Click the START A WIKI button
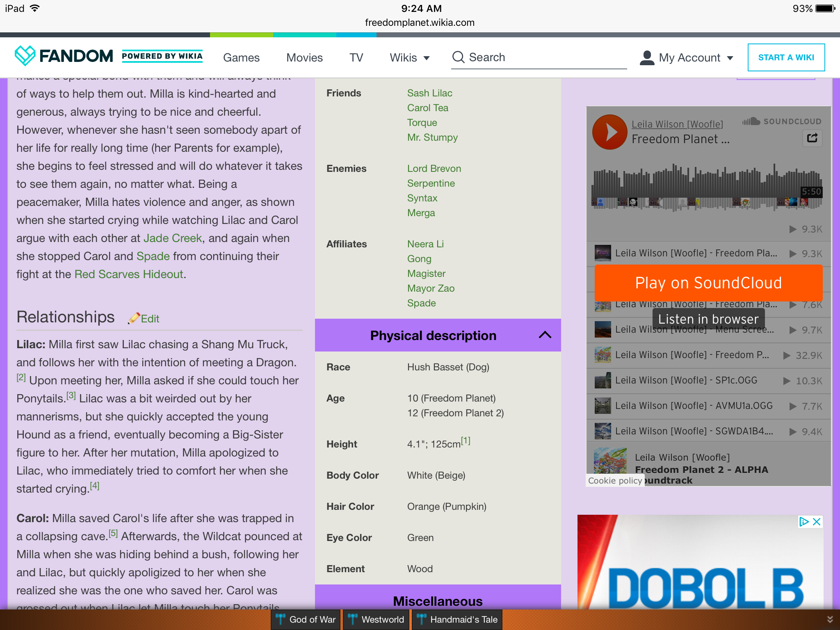 [786, 57]
